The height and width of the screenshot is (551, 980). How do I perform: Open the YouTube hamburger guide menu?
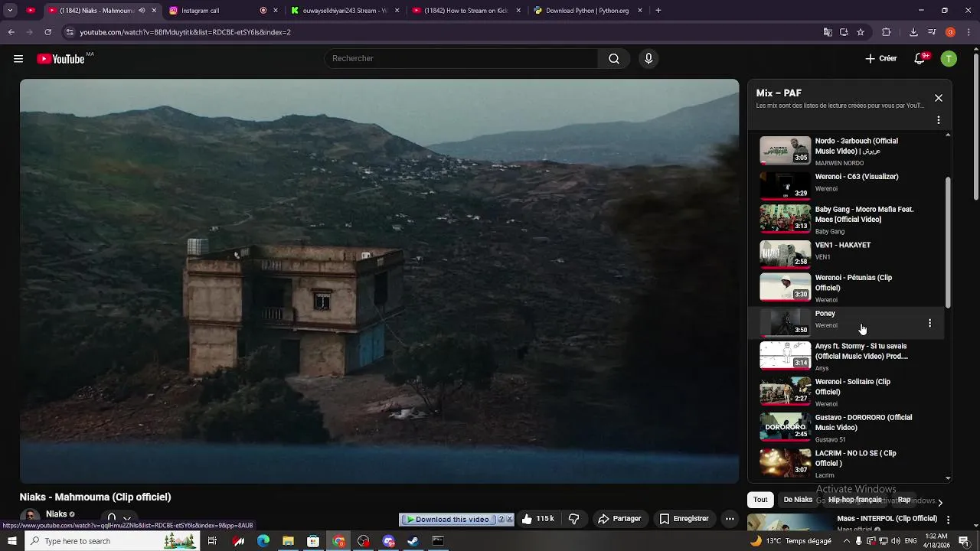tap(18, 59)
